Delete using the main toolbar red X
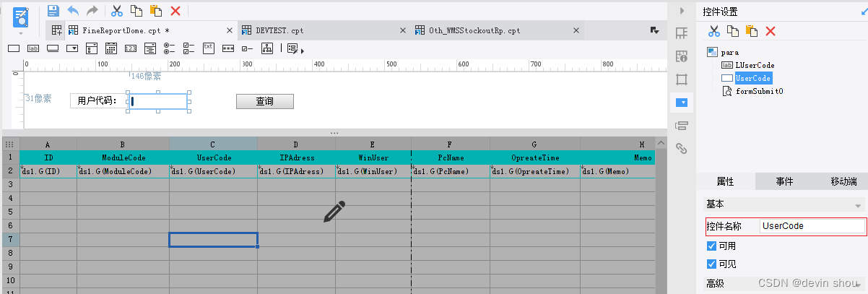This screenshot has height=294, width=868. pos(175,11)
